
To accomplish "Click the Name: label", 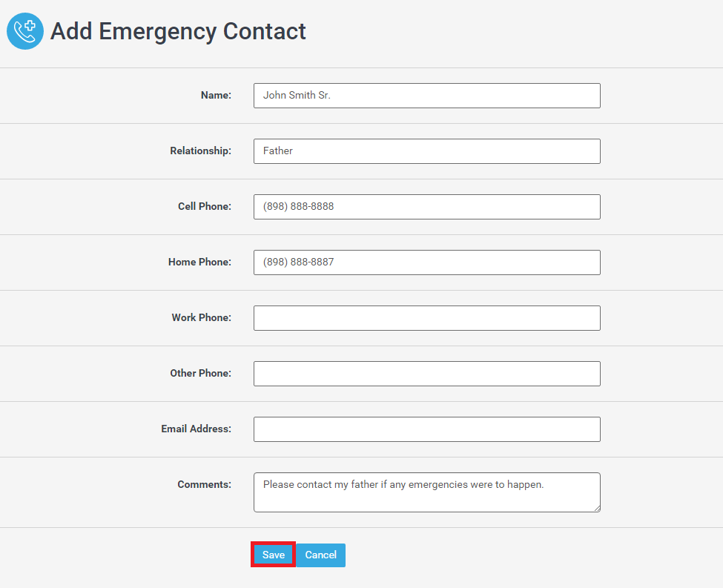I will [x=216, y=95].
